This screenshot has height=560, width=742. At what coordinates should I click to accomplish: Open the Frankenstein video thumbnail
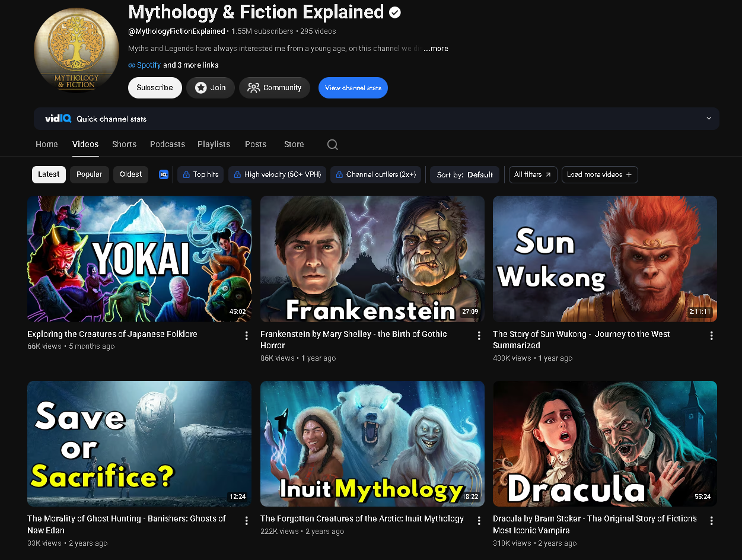tap(372, 259)
